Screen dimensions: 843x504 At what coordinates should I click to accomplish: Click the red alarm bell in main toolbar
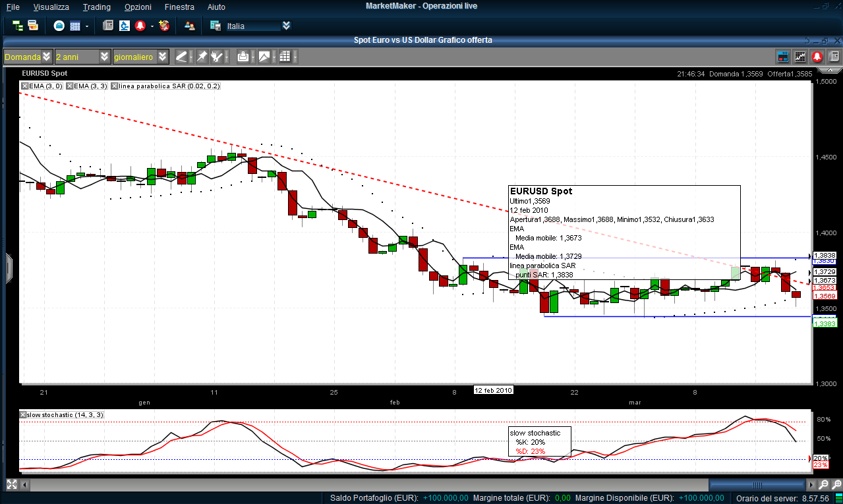click(x=140, y=26)
